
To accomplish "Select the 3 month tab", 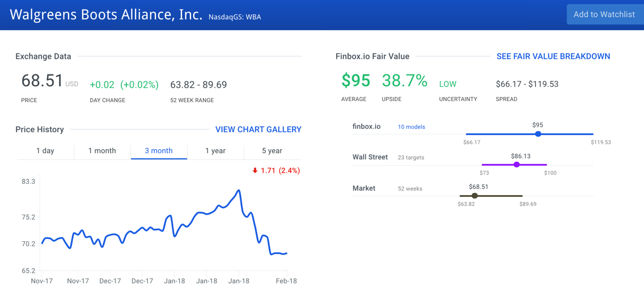I will click(159, 151).
